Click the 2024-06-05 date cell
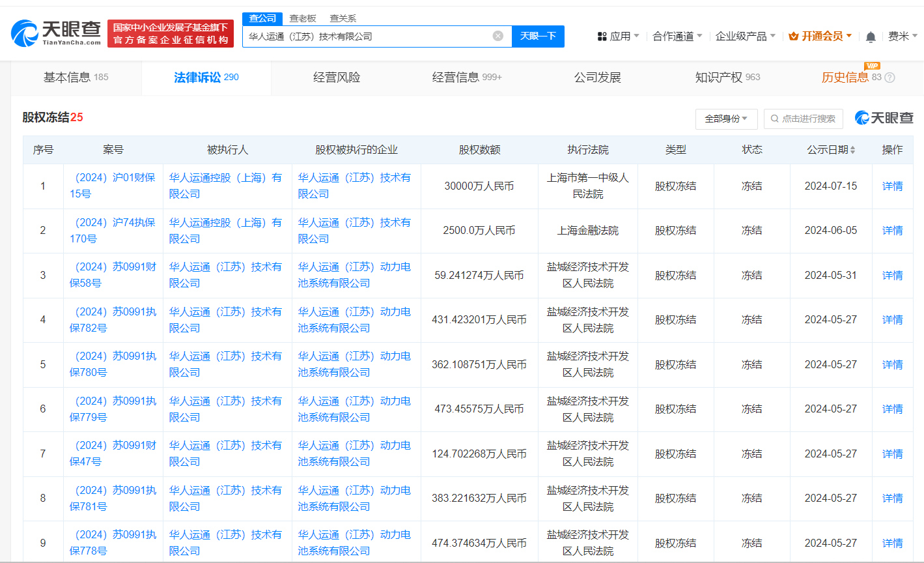The width and height of the screenshot is (924, 563). click(x=831, y=231)
